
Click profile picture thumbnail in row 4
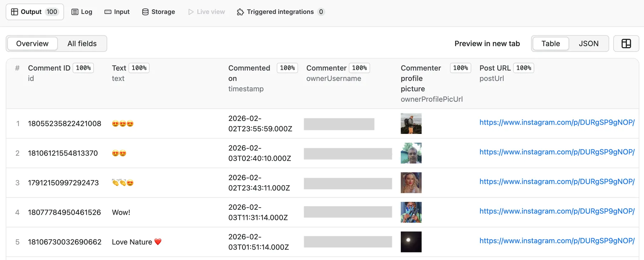point(411,212)
